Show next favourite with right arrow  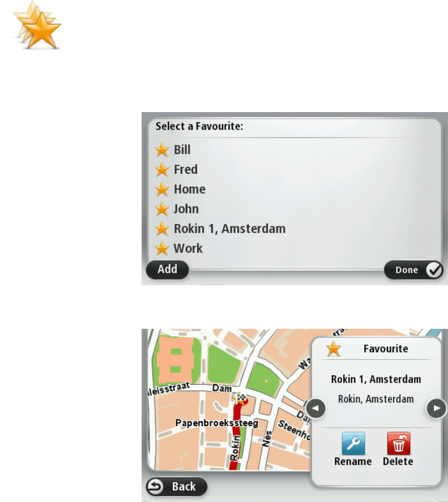coord(437,409)
